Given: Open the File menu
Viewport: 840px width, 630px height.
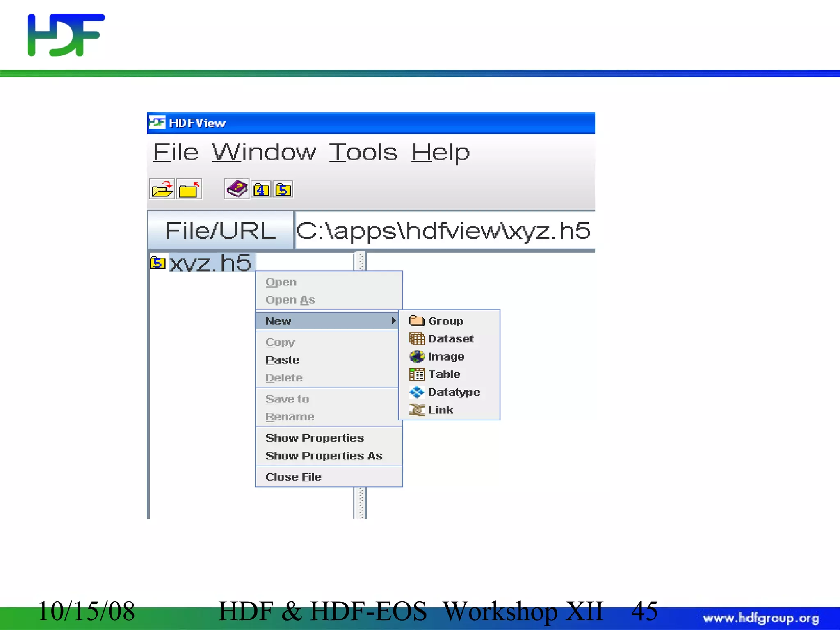Looking at the screenshot, I should tap(176, 152).
